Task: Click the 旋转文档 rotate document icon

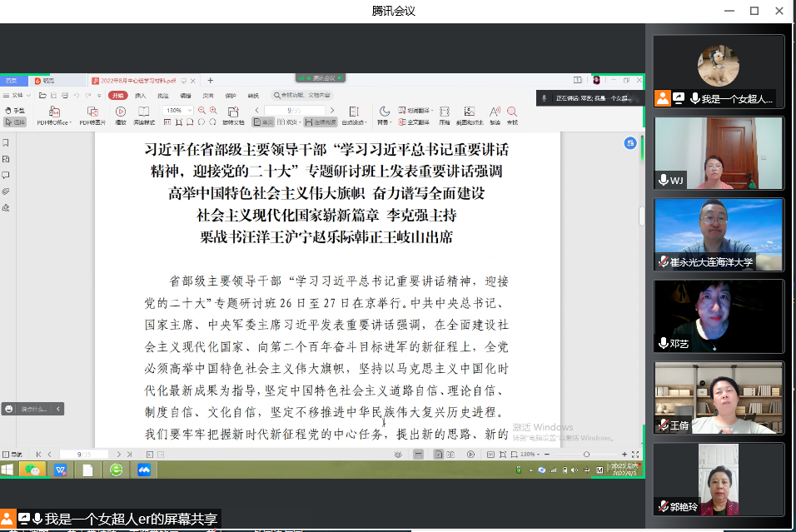Action: (233, 116)
